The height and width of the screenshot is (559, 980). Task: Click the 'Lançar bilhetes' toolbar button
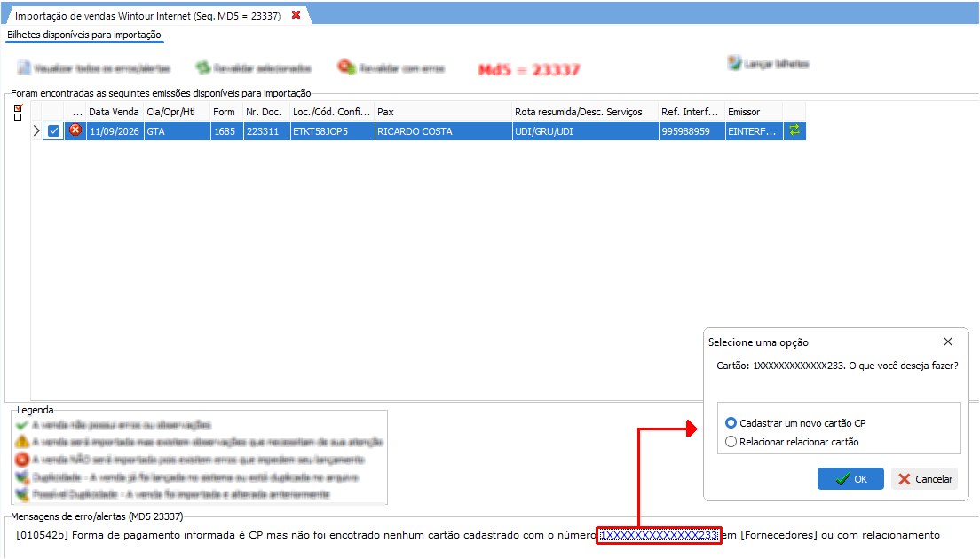pyautogui.click(x=768, y=64)
